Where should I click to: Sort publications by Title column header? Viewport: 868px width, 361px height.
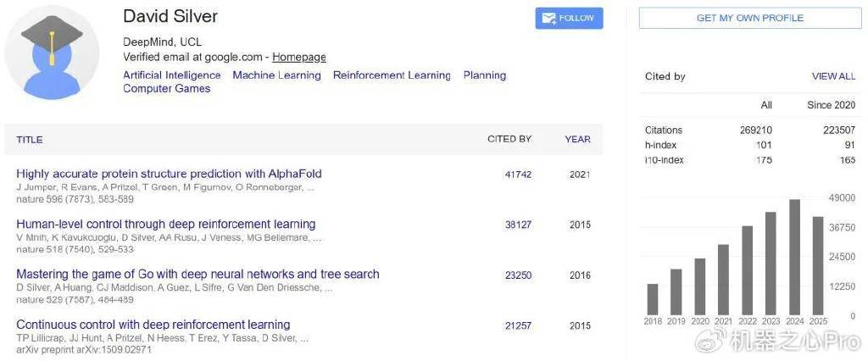tap(29, 140)
